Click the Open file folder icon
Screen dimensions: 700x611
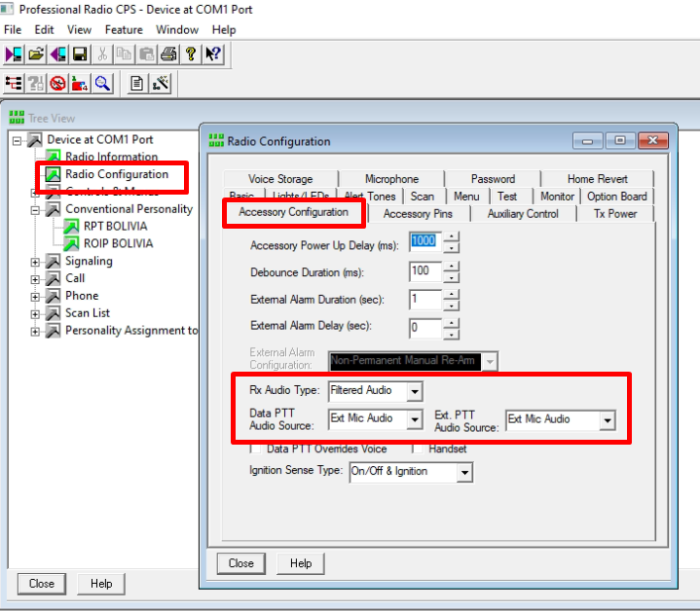36,54
